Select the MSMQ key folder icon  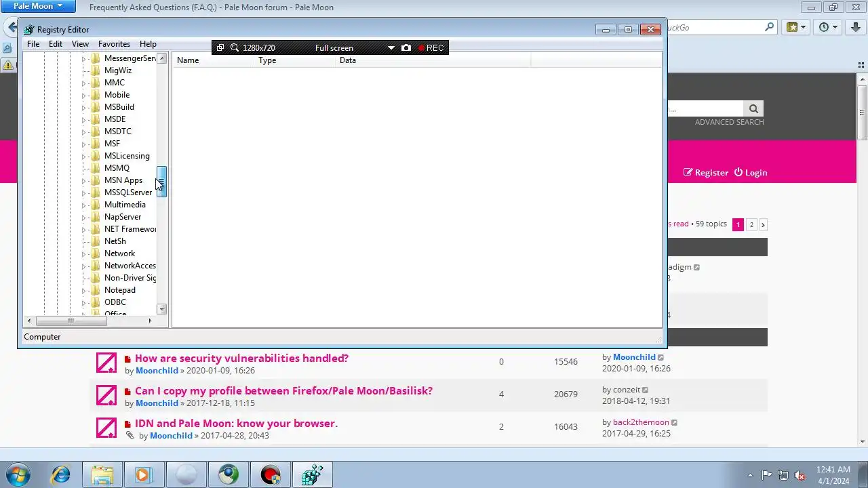(96, 168)
